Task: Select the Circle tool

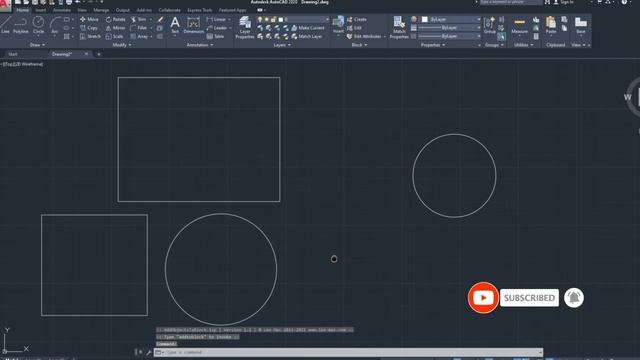Action: click(x=38, y=25)
